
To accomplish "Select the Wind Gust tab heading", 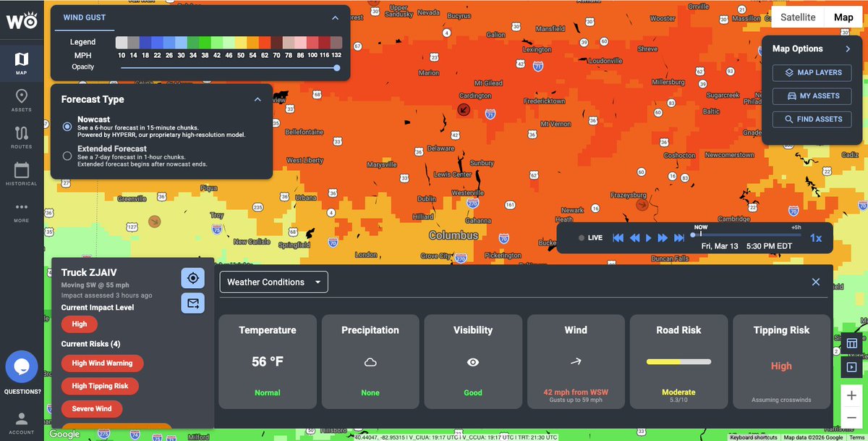I will point(85,17).
